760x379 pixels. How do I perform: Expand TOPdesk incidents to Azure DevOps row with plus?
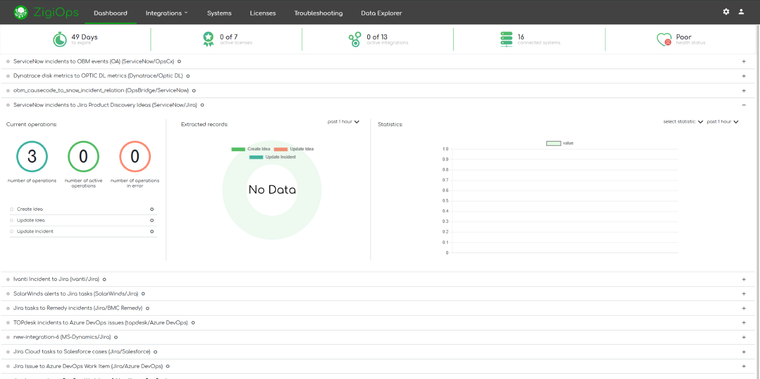[x=744, y=323]
